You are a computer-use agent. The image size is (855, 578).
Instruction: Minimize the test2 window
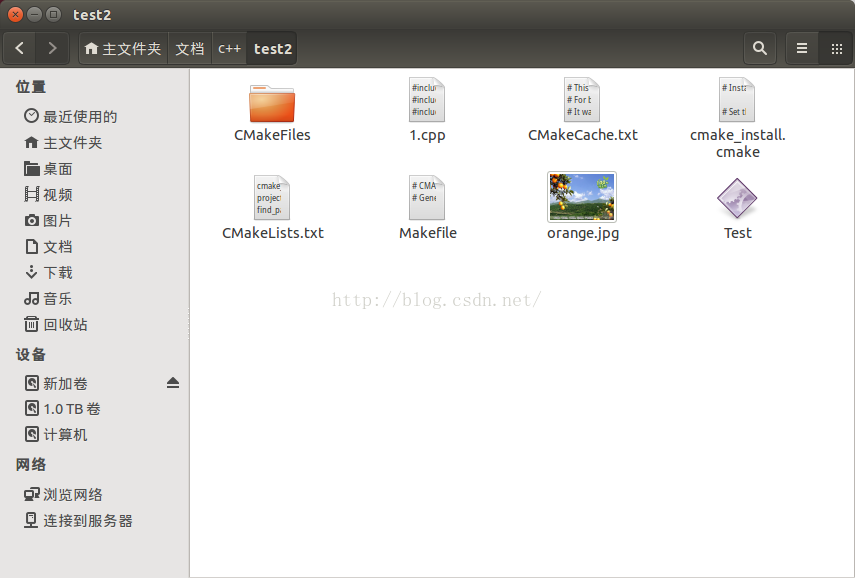point(34,15)
